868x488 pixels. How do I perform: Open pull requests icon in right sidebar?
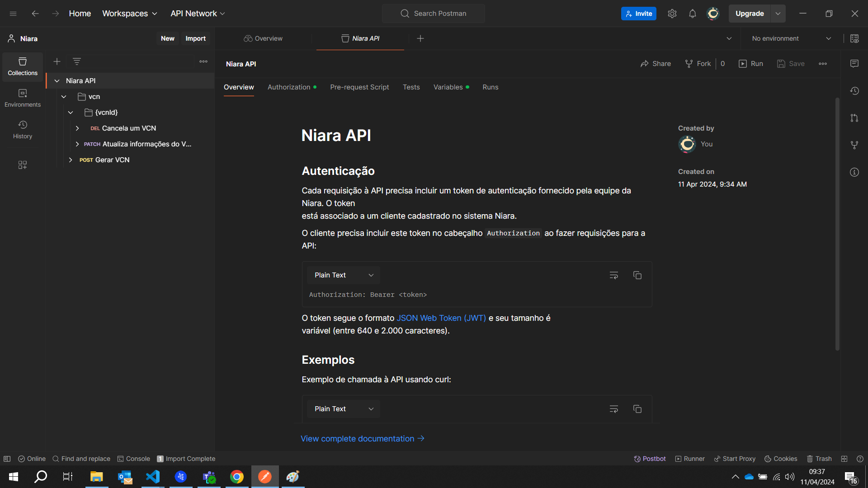click(x=854, y=118)
